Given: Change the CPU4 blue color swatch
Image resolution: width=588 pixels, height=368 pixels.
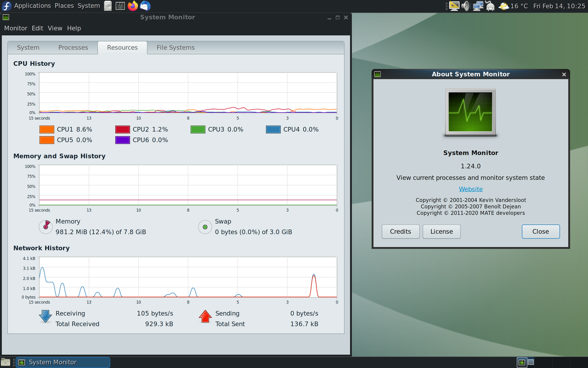Looking at the screenshot, I should [x=273, y=130].
